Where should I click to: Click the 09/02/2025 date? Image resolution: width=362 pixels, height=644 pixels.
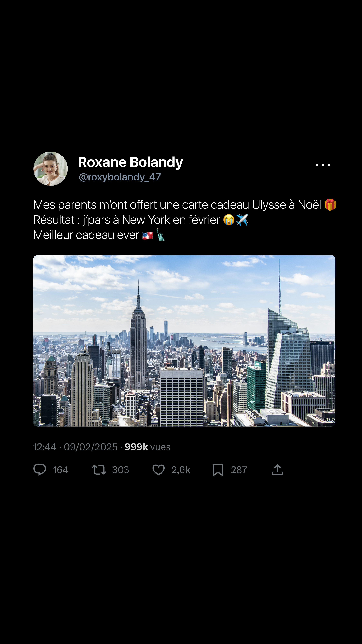91,447
